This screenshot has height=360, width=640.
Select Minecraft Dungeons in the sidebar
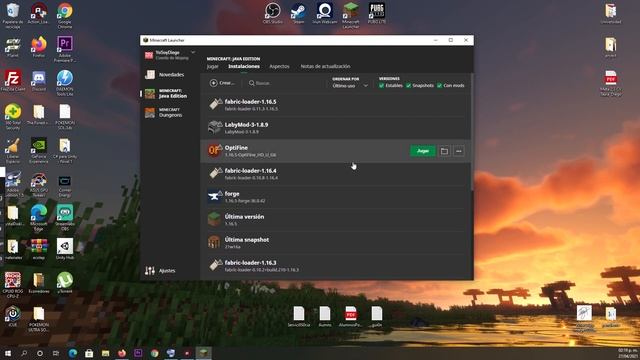pyautogui.click(x=164, y=113)
